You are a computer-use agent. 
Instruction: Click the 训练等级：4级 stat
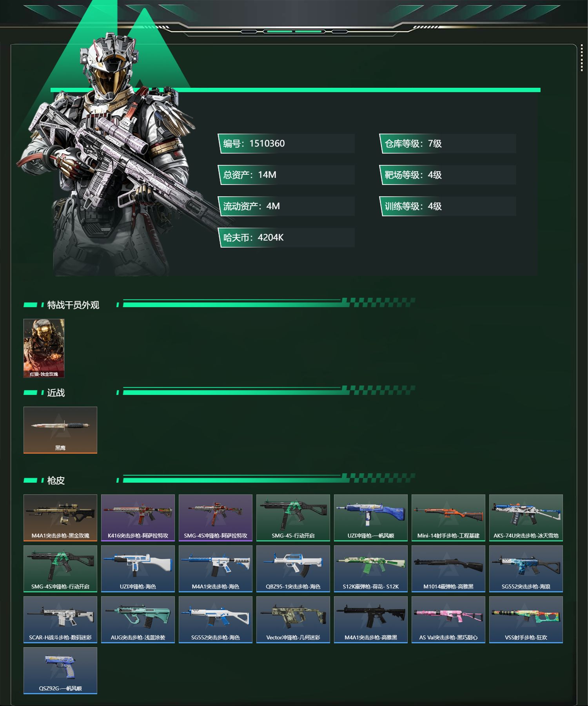point(448,206)
